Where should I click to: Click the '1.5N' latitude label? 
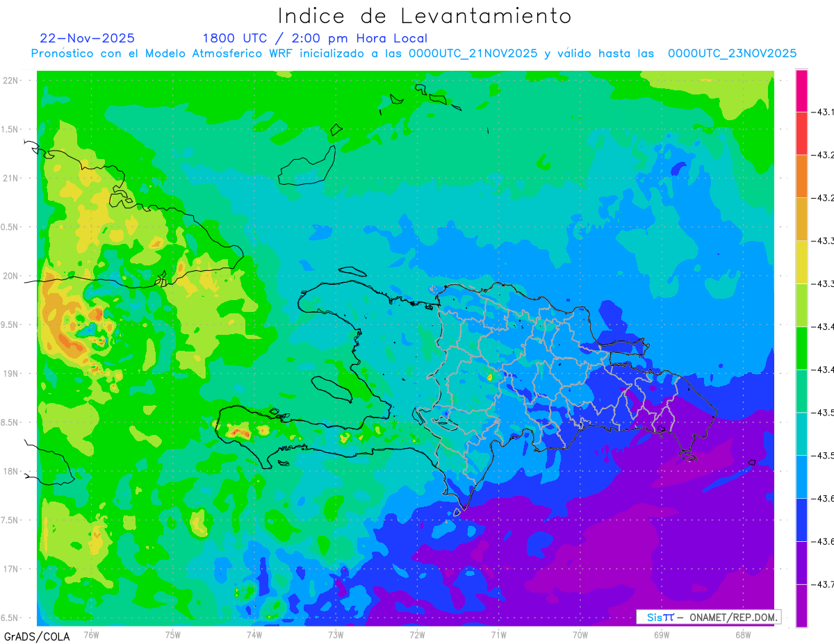pos(10,129)
